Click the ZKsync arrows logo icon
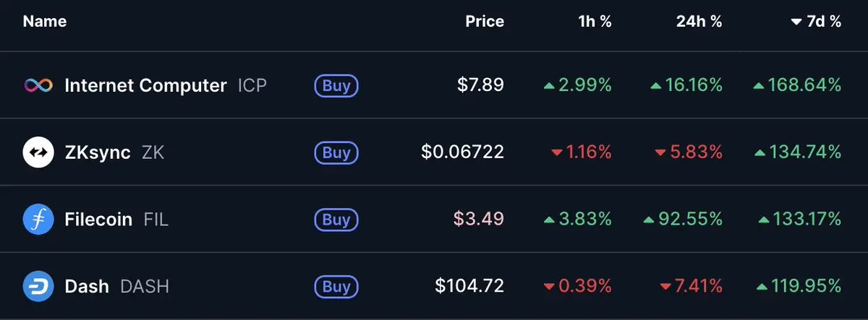The image size is (868, 320). (38, 152)
